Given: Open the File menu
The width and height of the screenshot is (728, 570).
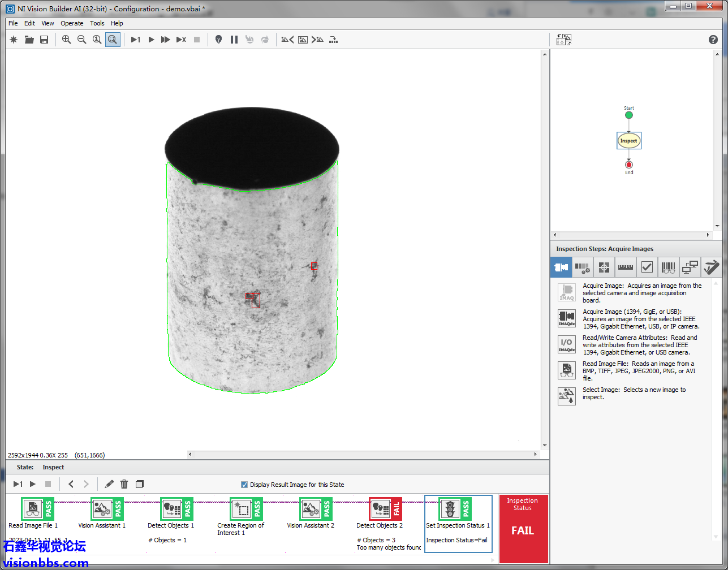Looking at the screenshot, I should [13, 23].
